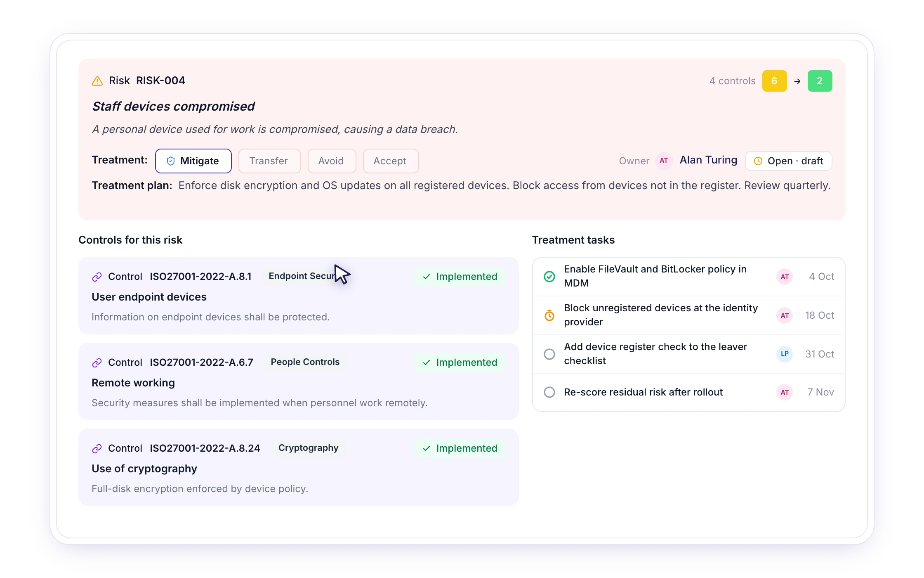Click the AT avatar on Block unregistered task
The image size is (924, 578).
785,315
